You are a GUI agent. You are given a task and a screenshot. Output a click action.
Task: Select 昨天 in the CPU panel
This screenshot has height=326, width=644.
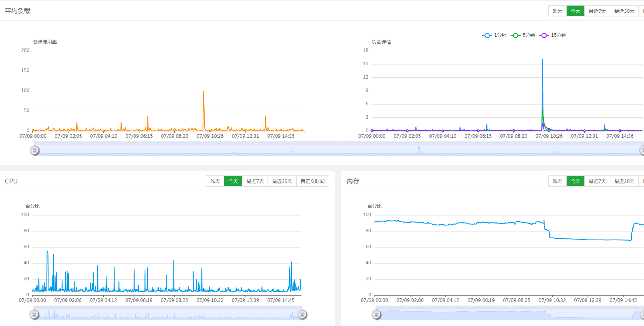pyautogui.click(x=215, y=181)
